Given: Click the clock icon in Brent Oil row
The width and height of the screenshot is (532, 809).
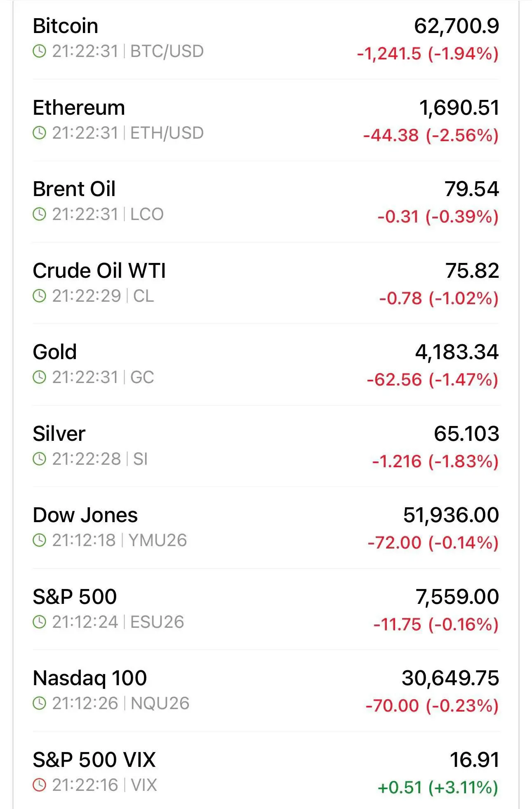Looking at the screenshot, I should pos(39,214).
